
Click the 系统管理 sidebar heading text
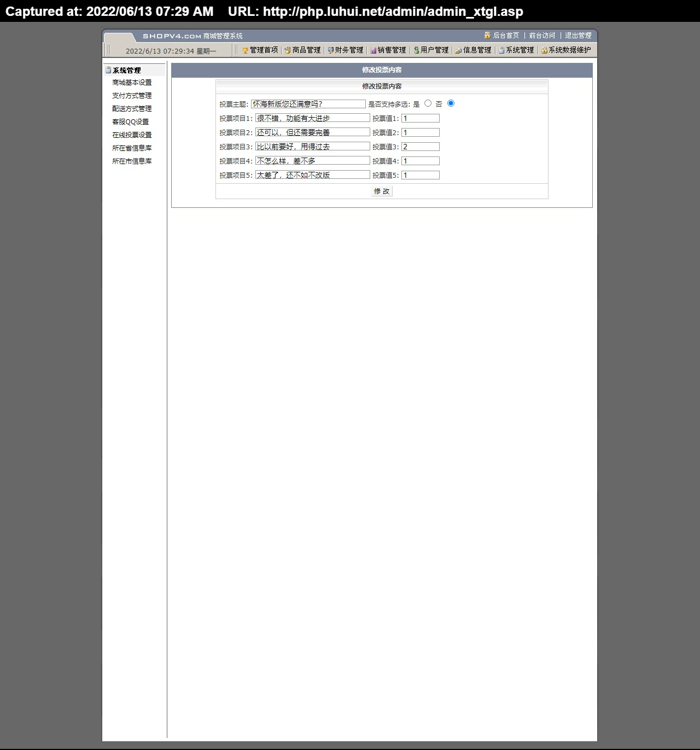(127, 71)
